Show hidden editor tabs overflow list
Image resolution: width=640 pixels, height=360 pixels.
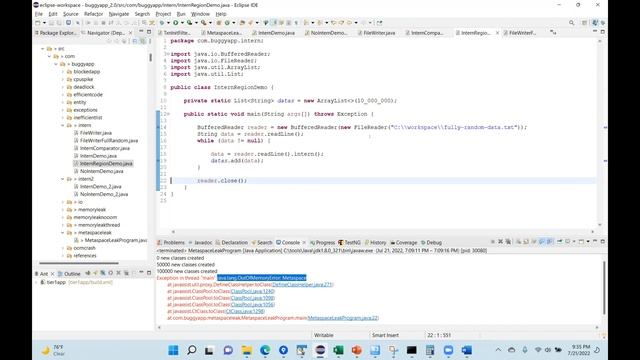(x=553, y=32)
